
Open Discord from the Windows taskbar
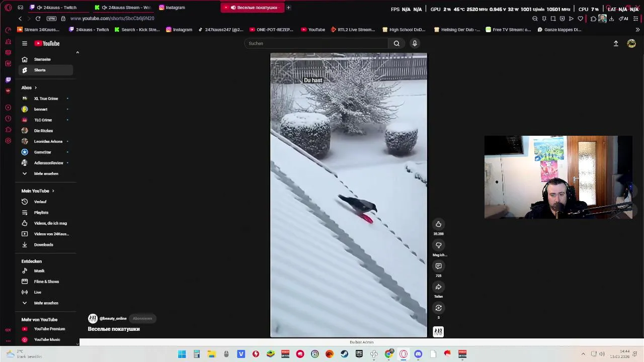tap(418, 354)
